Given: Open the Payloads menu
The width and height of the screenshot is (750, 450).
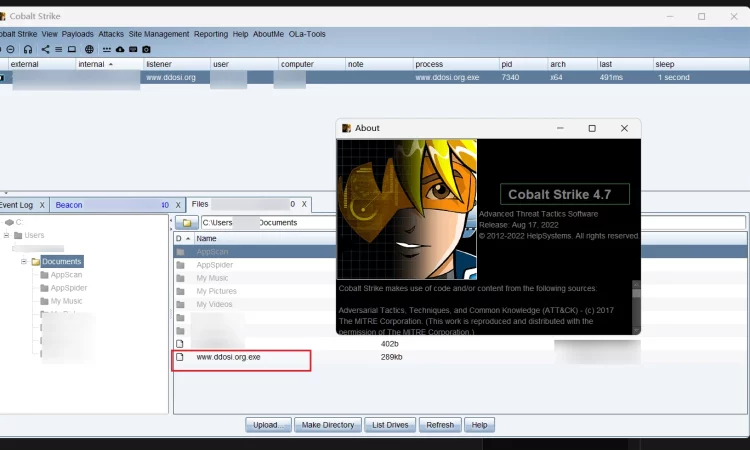Looking at the screenshot, I should [77, 34].
